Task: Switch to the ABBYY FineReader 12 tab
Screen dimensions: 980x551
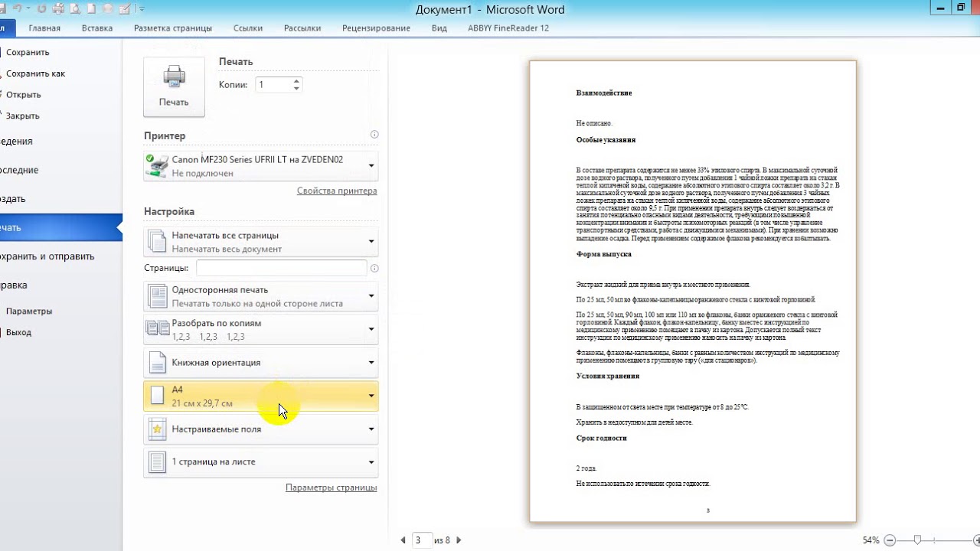Action: pos(508,28)
